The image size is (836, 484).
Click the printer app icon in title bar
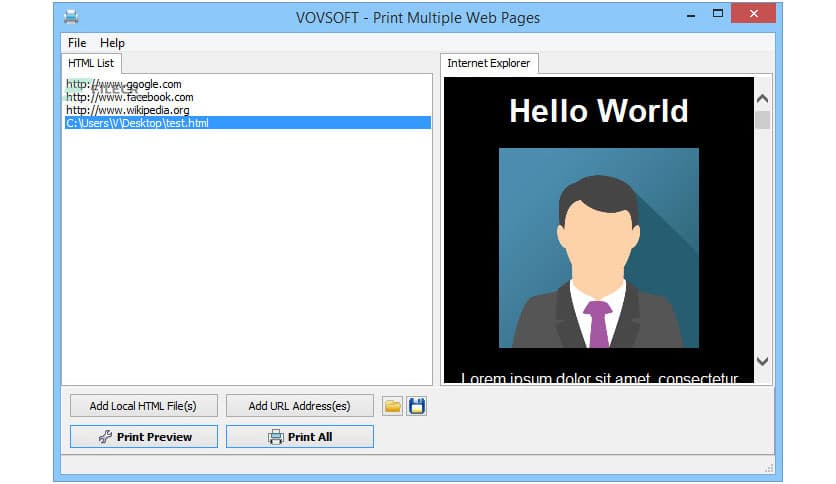pos(71,17)
